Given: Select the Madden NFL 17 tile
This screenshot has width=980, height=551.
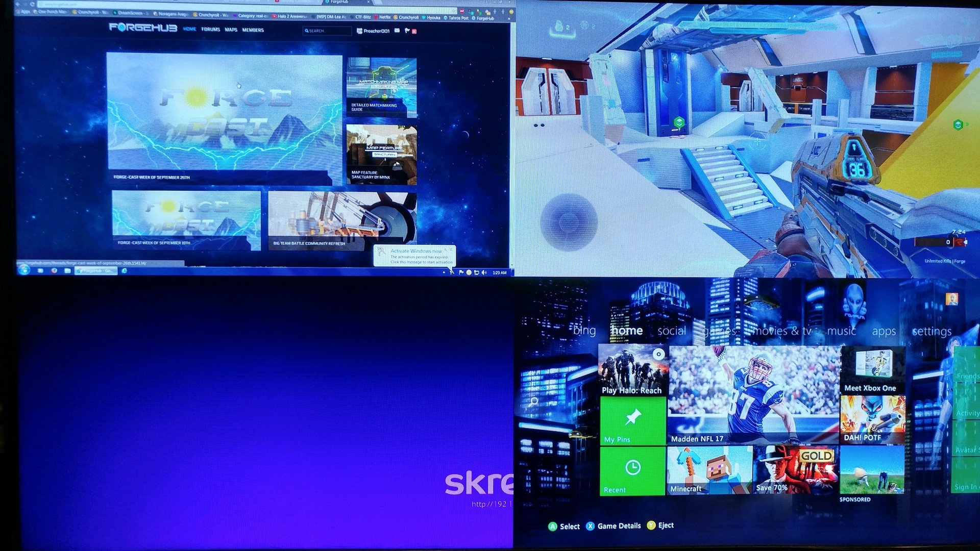Looking at the screenshot, I should (x=753, y=394).
